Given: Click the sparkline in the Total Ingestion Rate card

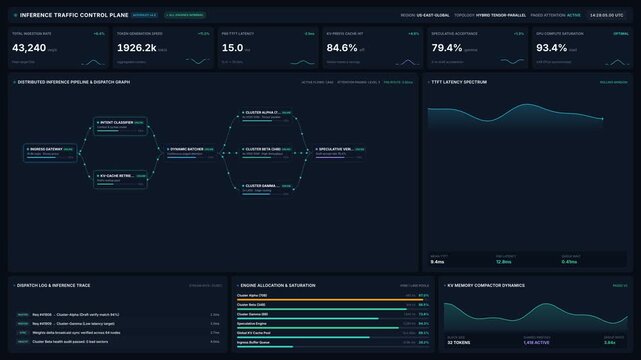Looking at the screenshot, I should coord(93,62).
